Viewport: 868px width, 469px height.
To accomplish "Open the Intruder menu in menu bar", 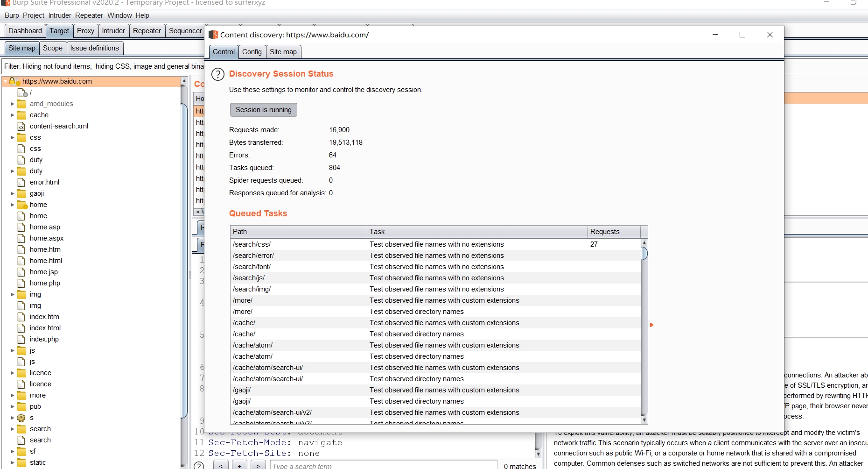I will point(60,15).
